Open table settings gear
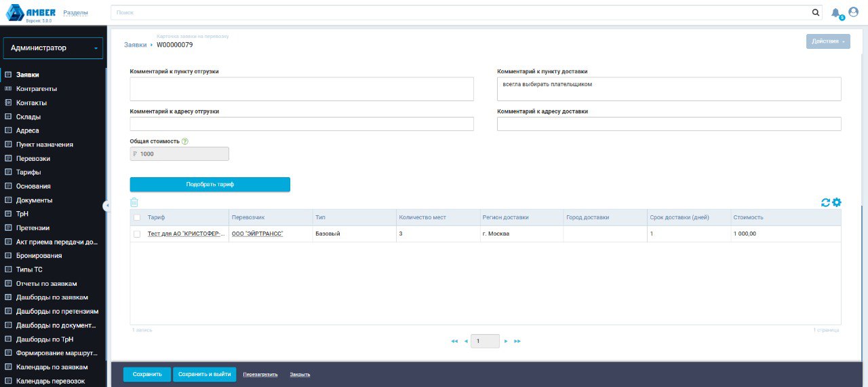Screen dimensions: 868x387 tap(837, 202)
